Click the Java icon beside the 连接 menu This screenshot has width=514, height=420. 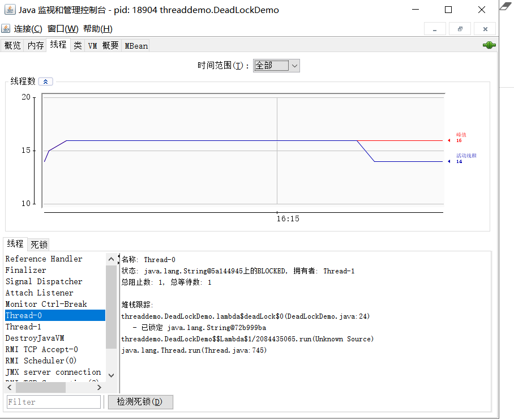pos(6,28)
